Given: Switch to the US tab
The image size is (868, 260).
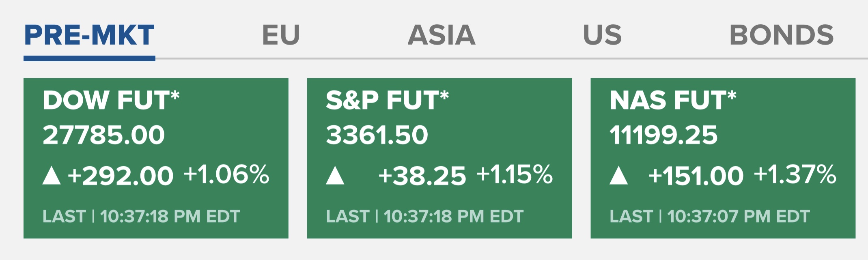Looking at the screenshot, I should [x=602, y=35].
